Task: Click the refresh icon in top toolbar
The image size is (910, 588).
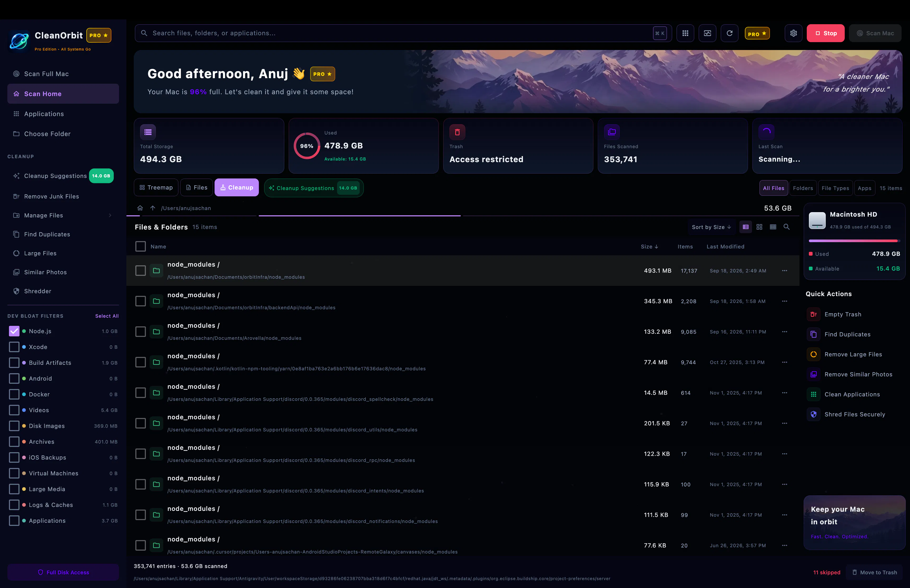Action: tap(729, 33)
